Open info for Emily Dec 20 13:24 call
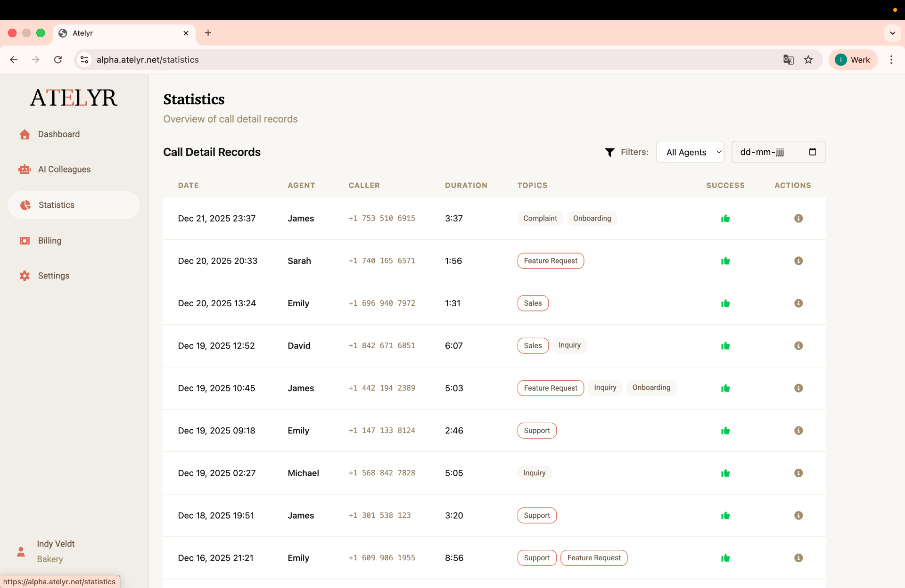Screen dimensions: 905x588 click(798, 303)
